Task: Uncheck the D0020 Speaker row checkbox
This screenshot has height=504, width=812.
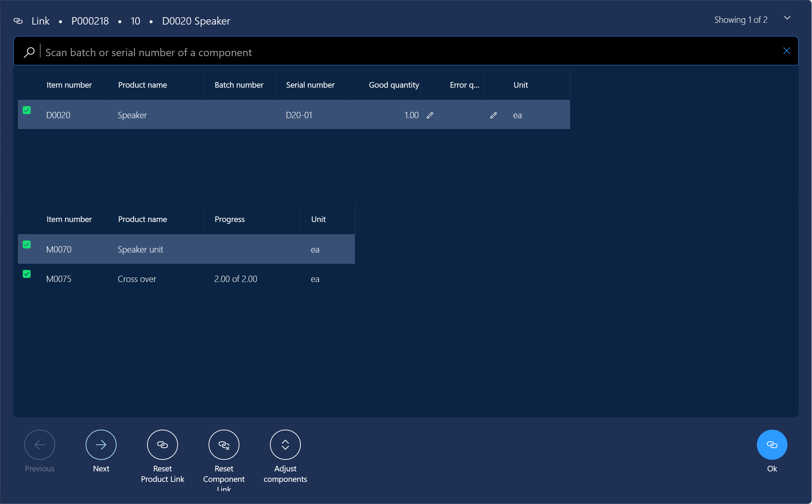Action: [27, 110]
